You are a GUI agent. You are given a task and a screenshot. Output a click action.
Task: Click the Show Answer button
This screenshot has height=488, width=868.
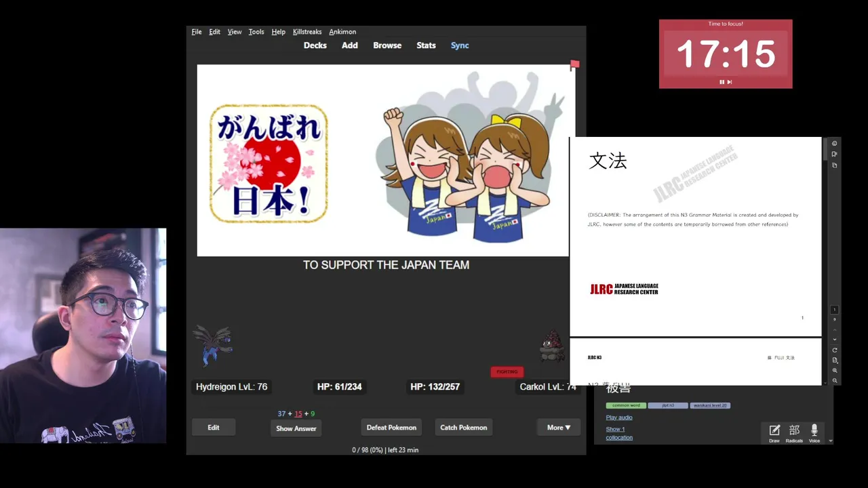296,428
